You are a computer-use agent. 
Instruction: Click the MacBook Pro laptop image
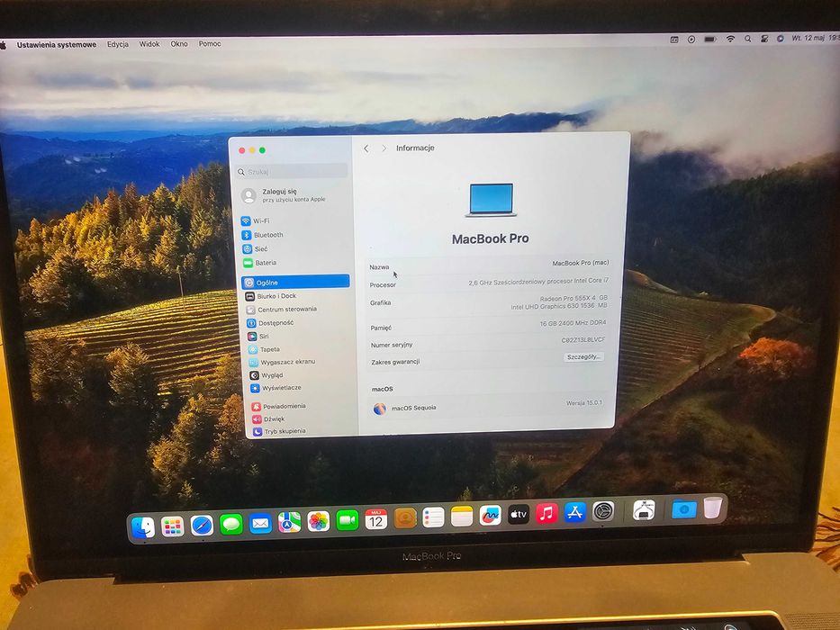click(491, 200)
